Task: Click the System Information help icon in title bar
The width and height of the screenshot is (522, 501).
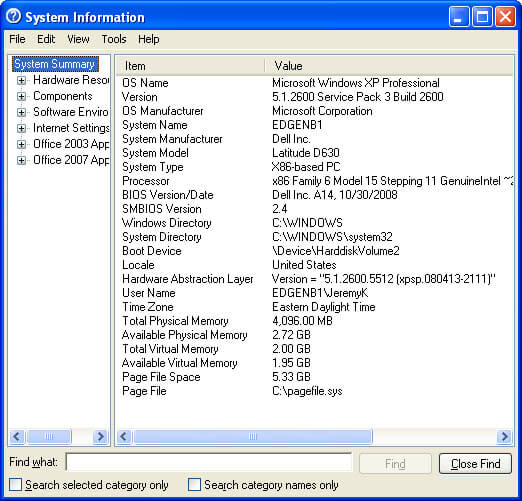Action: (x=14, y=16)
